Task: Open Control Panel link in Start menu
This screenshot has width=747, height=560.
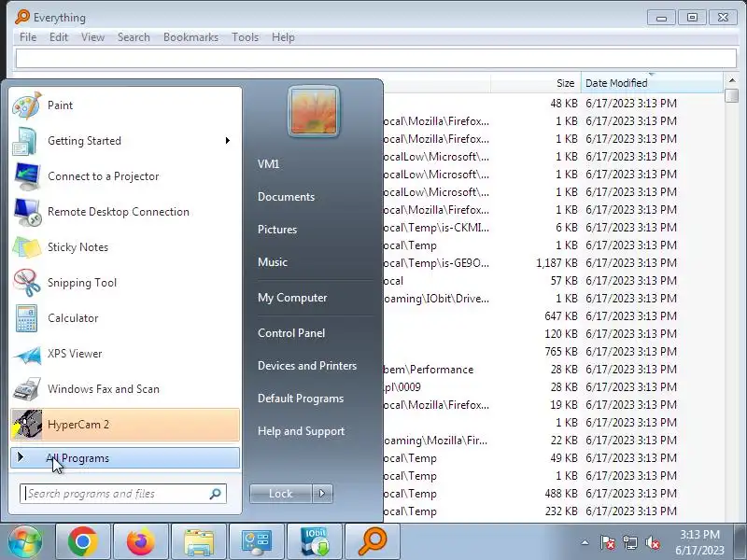Action: coord(291,333)
